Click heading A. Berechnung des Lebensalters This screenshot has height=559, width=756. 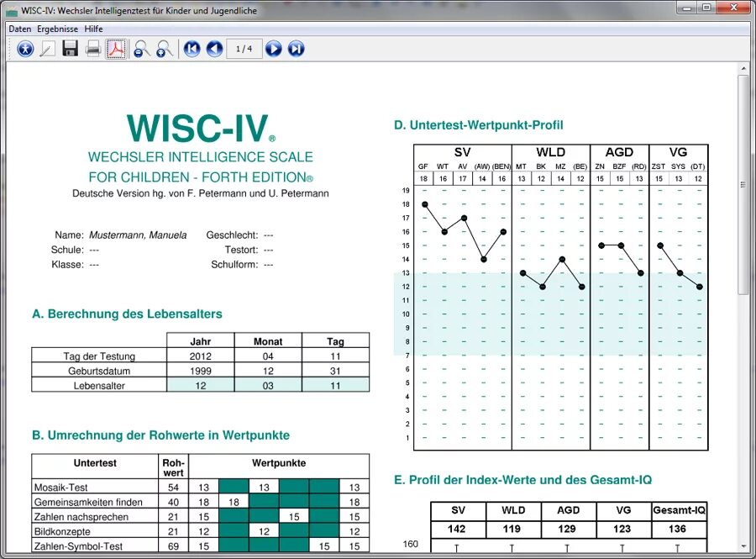coord(127,314)
